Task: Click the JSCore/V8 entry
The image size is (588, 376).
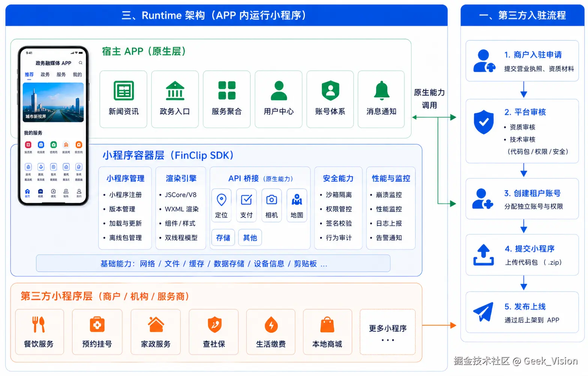Action: click(x=181, y=195)
